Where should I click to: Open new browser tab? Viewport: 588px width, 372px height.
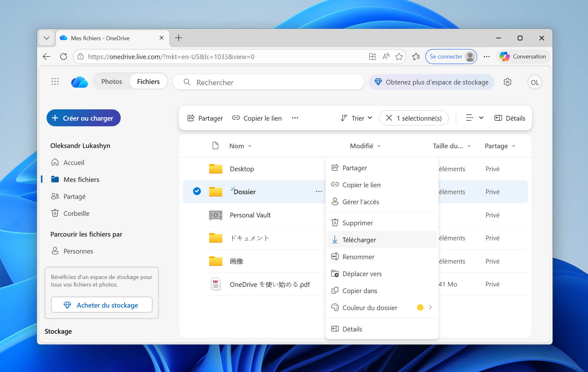click(x=179, y=38)
